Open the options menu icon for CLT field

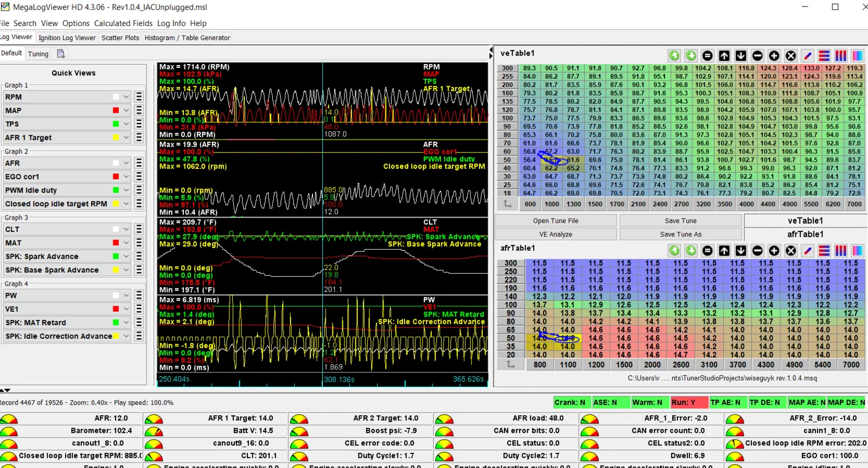point(139,229)
